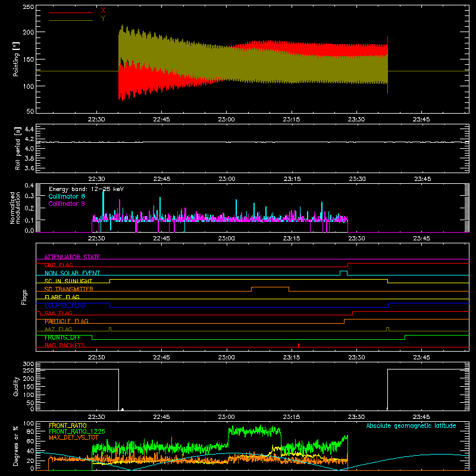Click the 22:30 tick label under Flags plot
The height and width of the screenshot is (476, 476).
pyautogui.click(x=96, y=358)
